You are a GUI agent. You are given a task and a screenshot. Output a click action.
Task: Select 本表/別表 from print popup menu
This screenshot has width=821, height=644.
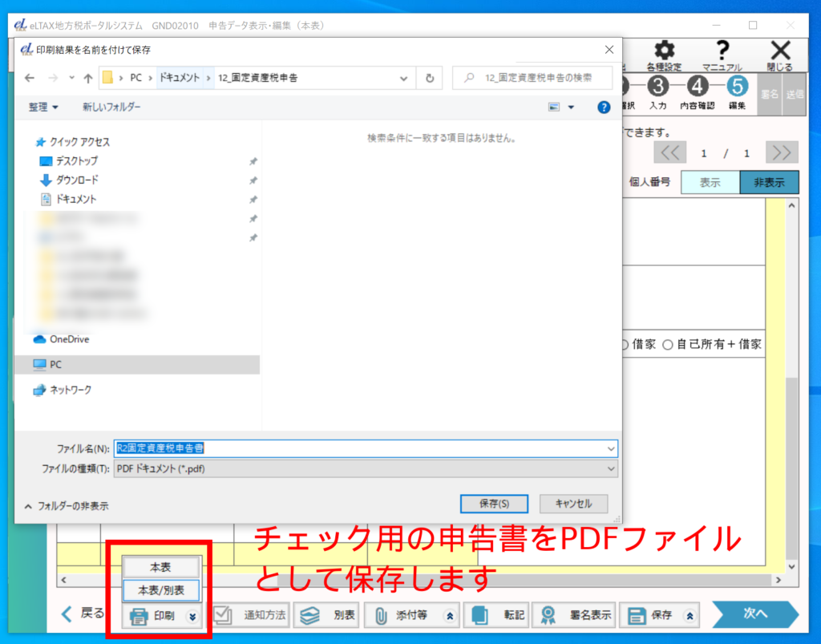[160, 590]
